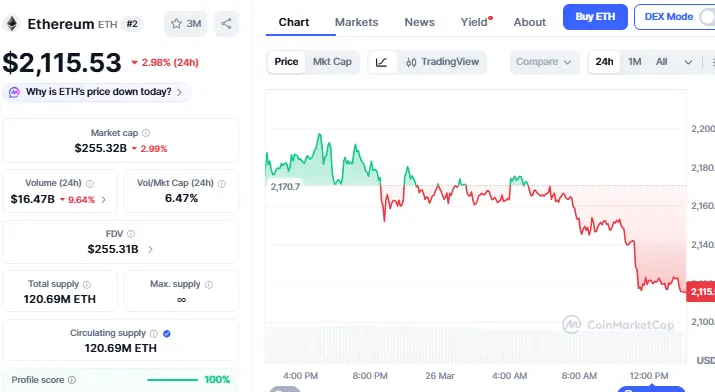
Task: Select Mkt Cap chart view
Action: 332,62
